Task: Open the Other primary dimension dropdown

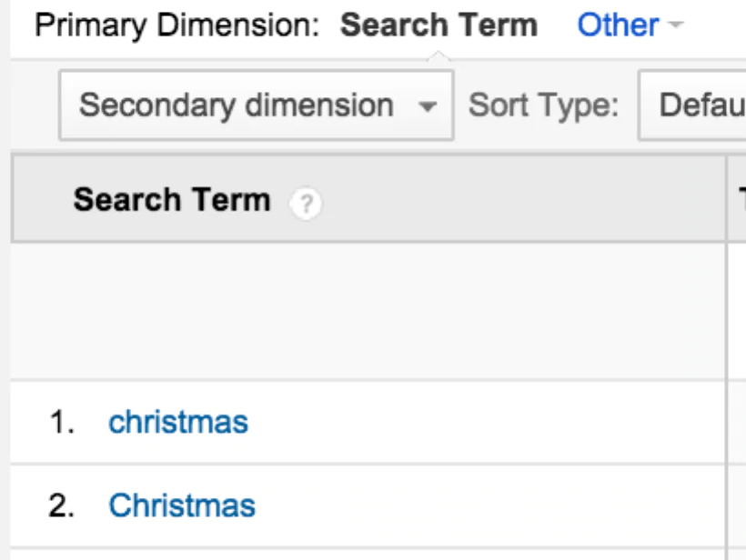Action: [x=619, y=25]
